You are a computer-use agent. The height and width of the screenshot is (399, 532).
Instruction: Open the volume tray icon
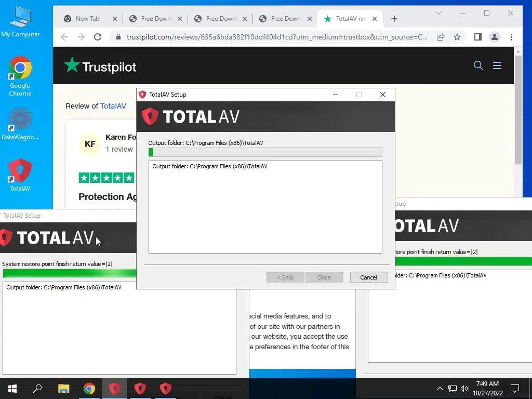pos(464,389)
